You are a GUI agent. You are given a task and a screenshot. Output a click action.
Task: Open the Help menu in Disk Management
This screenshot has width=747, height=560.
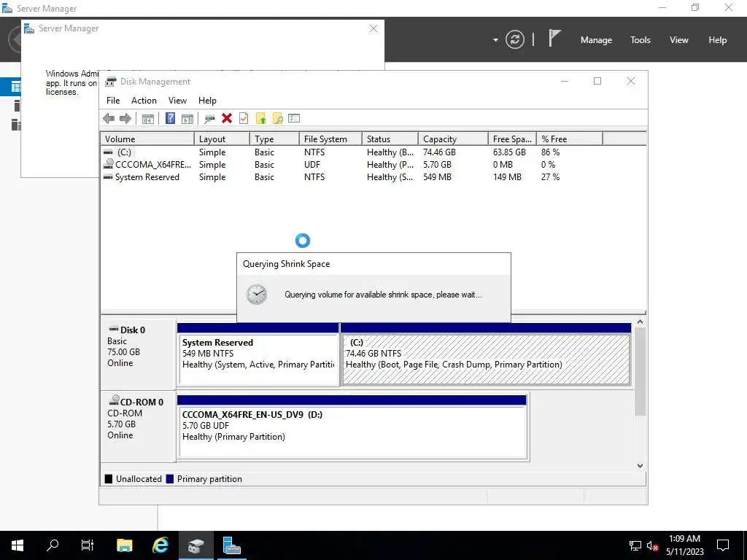tap(207, 101)
